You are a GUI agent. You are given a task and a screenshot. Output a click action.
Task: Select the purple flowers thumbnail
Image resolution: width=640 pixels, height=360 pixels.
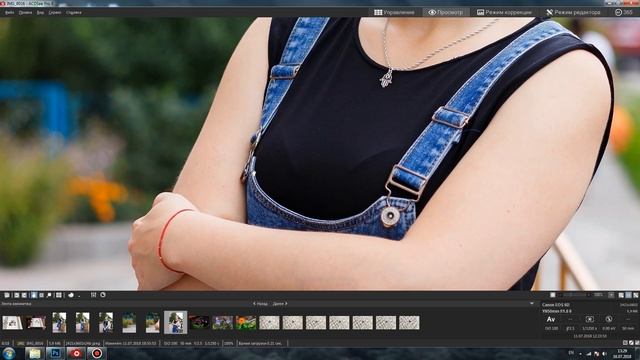222,322
